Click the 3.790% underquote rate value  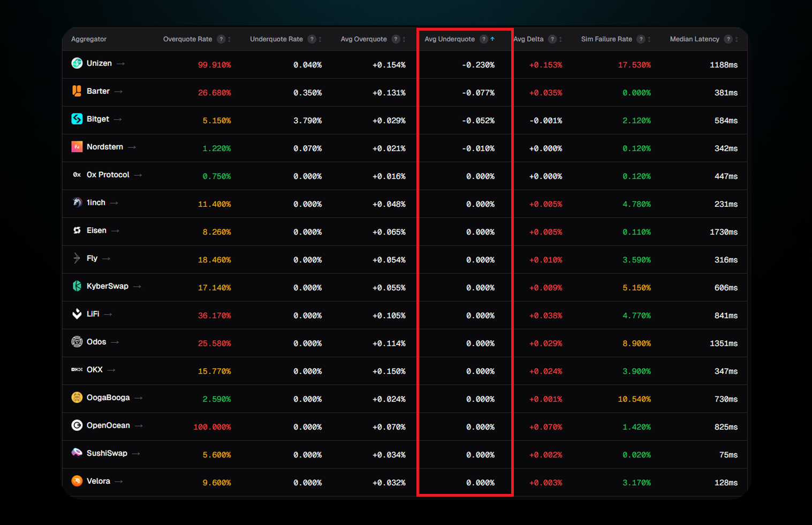coord(308,121)
